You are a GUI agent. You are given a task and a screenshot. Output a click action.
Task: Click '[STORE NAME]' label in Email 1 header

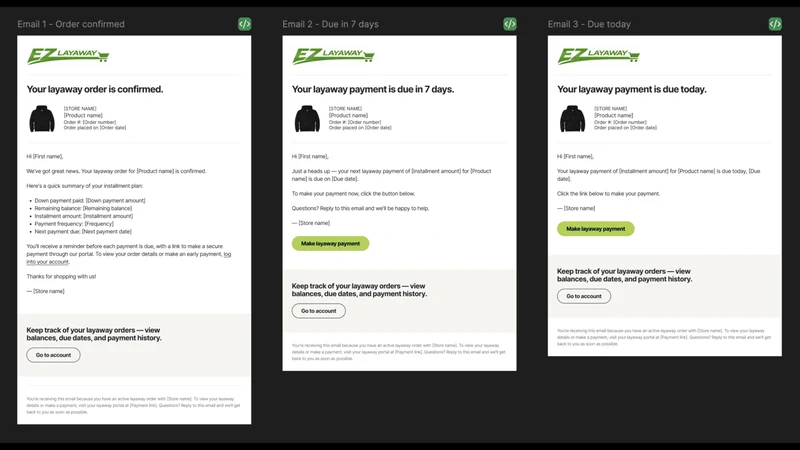tap(80, 109)
